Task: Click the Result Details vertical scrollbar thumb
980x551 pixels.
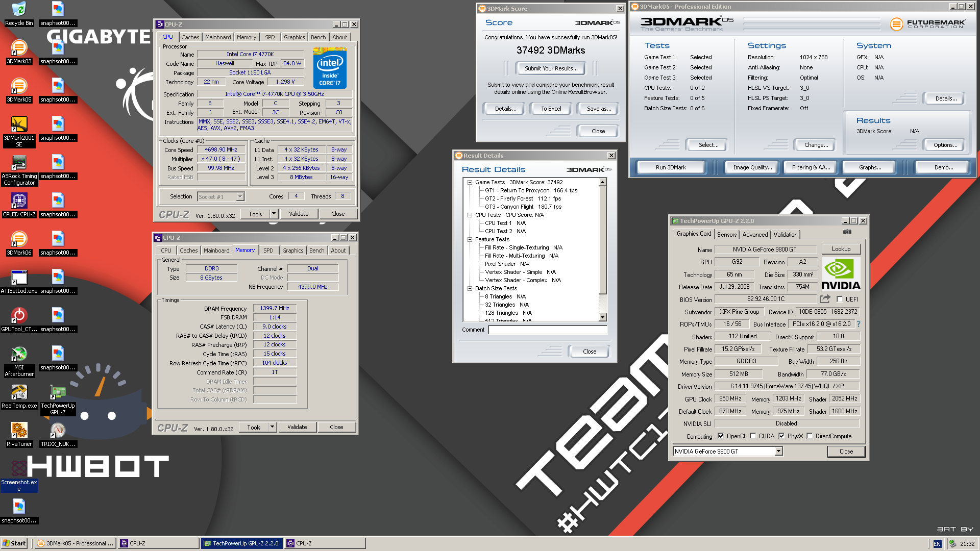Action: coord(603,240)
